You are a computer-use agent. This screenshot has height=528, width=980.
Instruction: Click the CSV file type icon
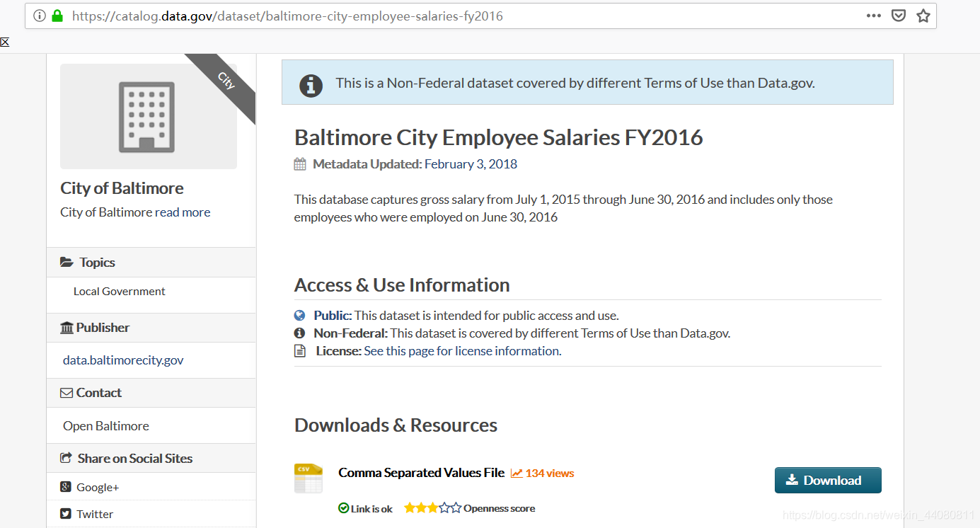tap(309, 478)
